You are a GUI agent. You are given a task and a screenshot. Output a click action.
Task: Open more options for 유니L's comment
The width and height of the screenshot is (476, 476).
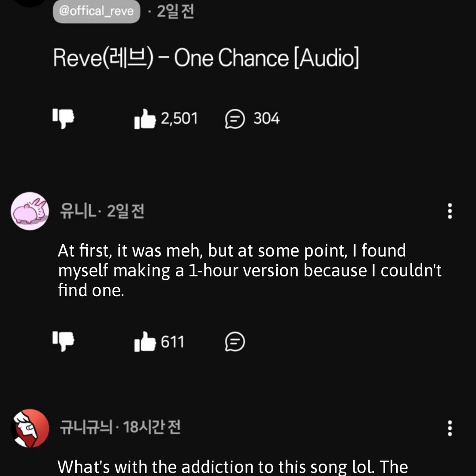pos(450,211)
